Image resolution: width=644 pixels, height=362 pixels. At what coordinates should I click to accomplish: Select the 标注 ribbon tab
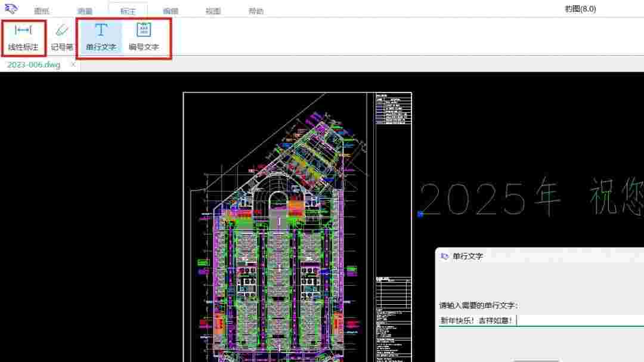click(128, 11)
